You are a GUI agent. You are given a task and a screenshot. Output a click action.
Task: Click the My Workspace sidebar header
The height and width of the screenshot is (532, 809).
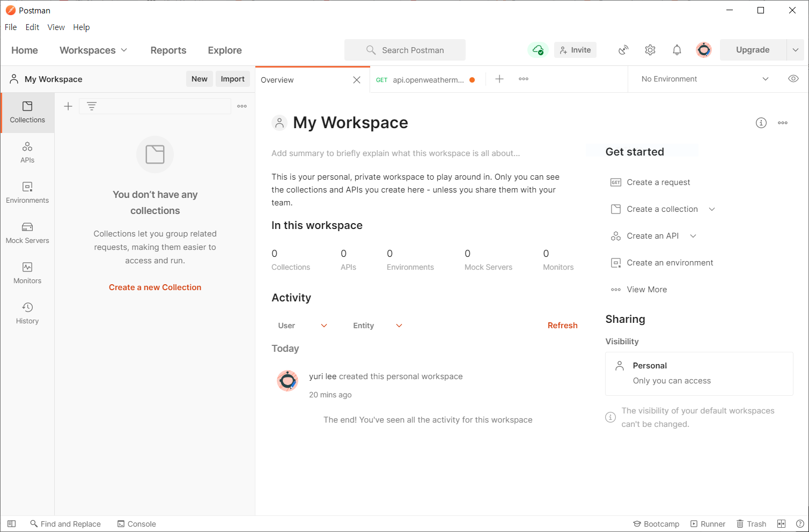(x=46, y=79)
